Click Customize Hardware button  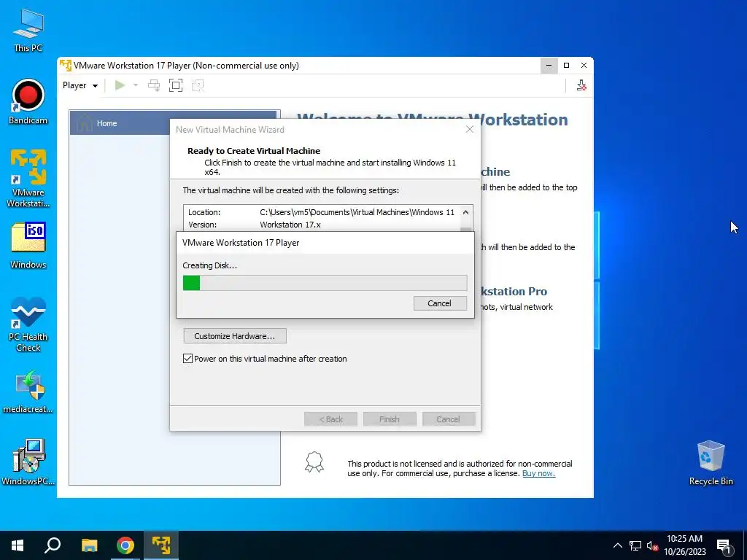click(x=235, y=335)
